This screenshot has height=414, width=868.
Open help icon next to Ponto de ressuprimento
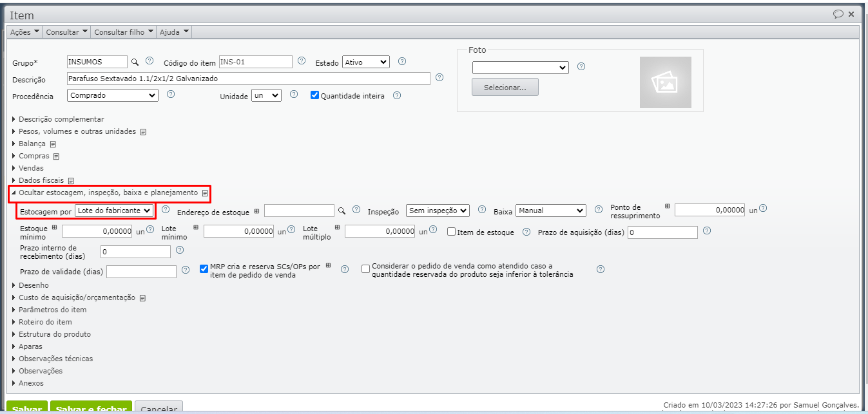763,209
